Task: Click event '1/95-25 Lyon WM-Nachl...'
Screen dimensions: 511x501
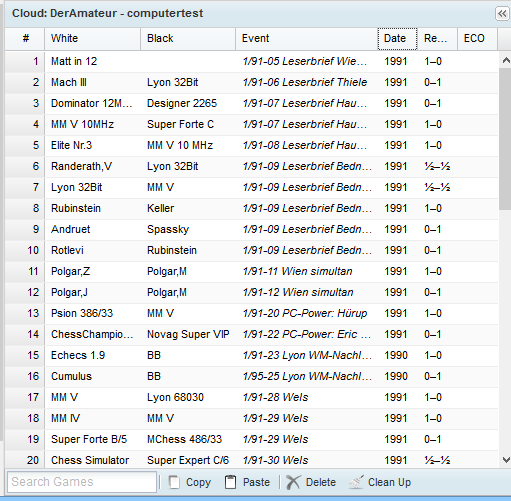Action: point(307,376)
